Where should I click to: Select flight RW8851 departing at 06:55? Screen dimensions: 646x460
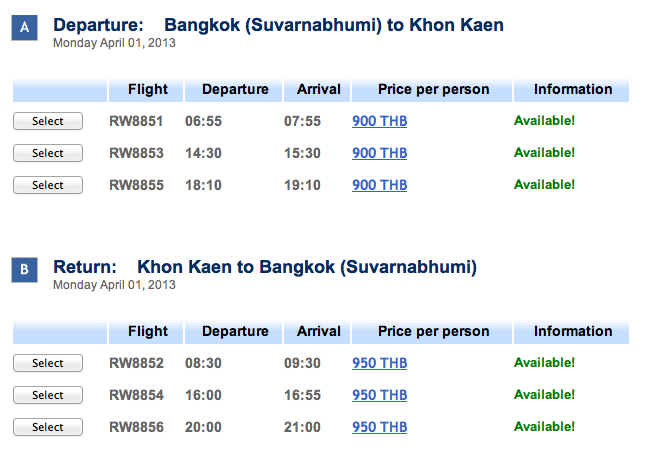(48, 121)
